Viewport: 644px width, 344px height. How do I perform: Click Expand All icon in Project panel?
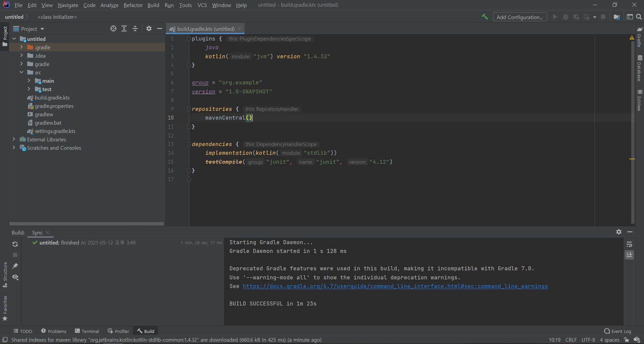point(124,29)
